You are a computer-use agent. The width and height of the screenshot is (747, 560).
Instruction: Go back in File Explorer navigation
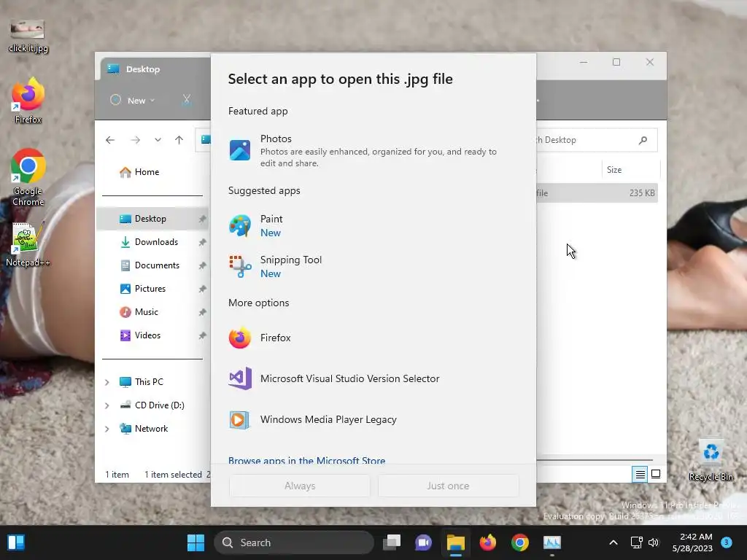click(x=110, y=140)
